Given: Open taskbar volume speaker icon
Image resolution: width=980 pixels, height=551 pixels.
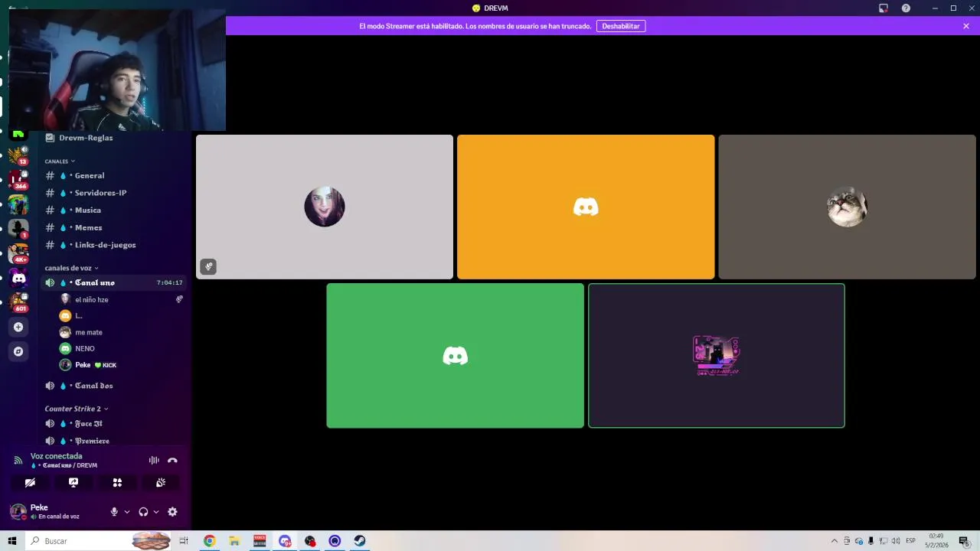Looking at the screenshot, I should (895, 541).
